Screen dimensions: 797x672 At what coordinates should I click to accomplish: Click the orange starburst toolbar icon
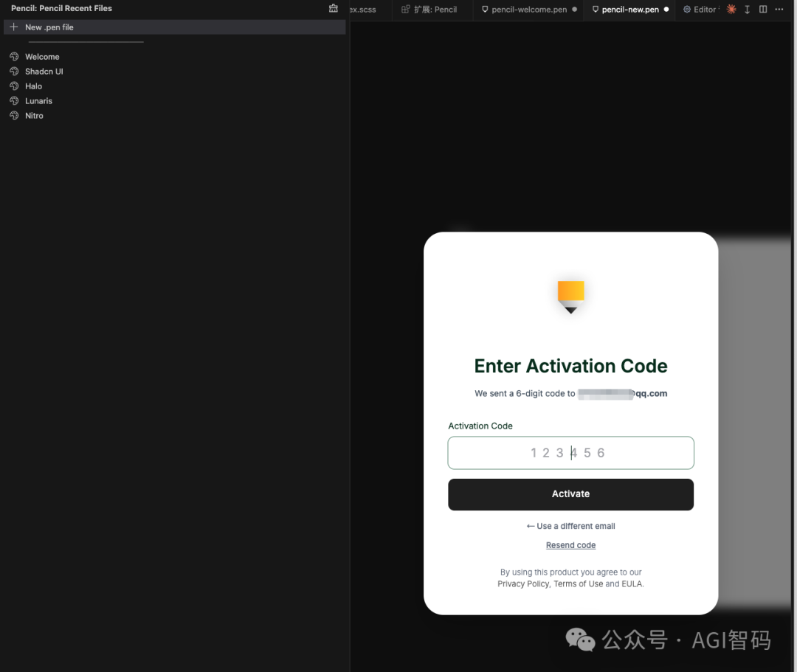[731, 9]
